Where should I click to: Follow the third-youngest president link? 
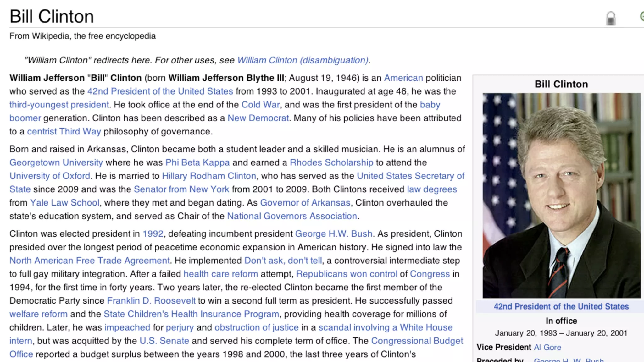[x=59, y=105]
